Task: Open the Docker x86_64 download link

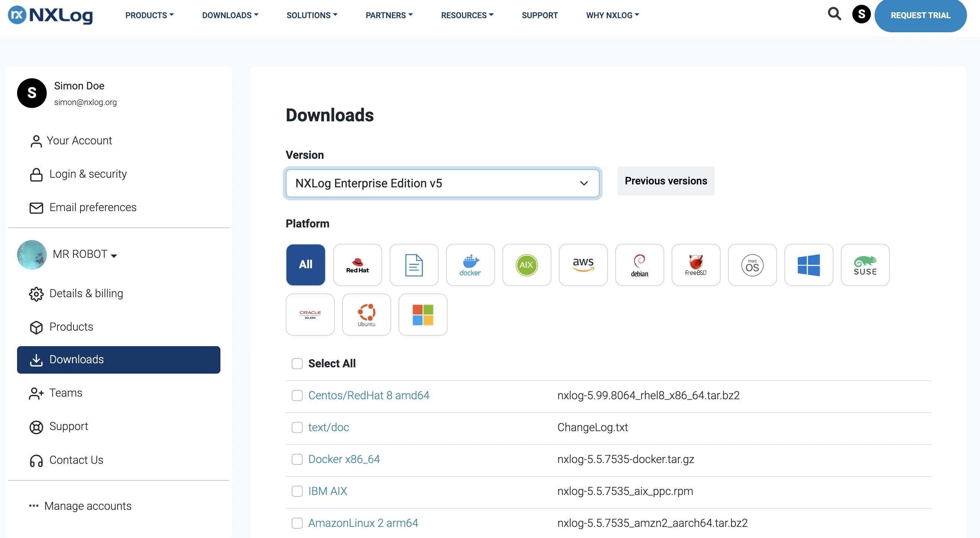Action: [344, 459]
